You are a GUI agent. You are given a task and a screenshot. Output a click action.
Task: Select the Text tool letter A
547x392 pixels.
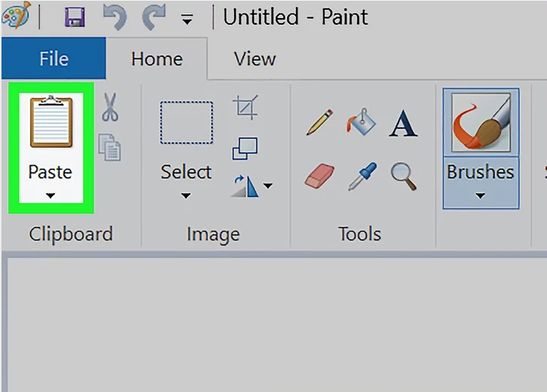coord(403,123)
